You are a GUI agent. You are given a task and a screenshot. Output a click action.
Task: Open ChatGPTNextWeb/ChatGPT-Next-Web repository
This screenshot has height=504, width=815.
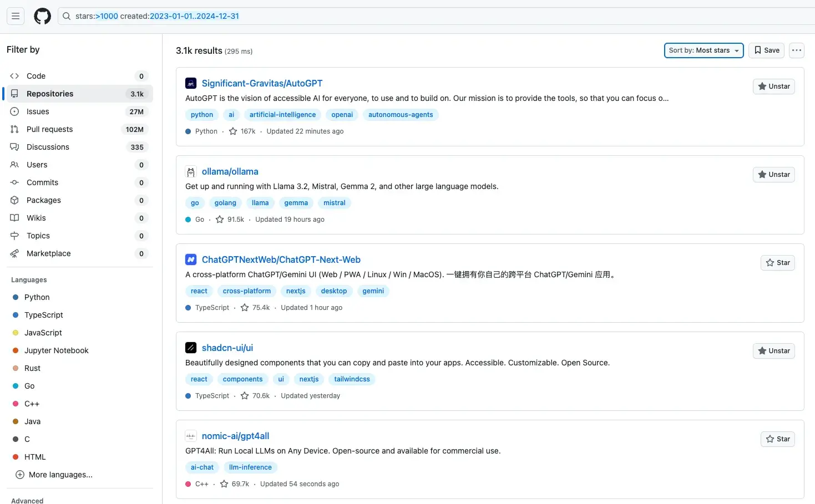281,259
